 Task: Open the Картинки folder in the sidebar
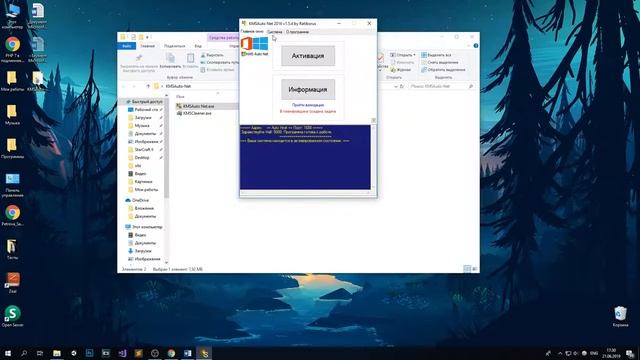pos(140,182)
